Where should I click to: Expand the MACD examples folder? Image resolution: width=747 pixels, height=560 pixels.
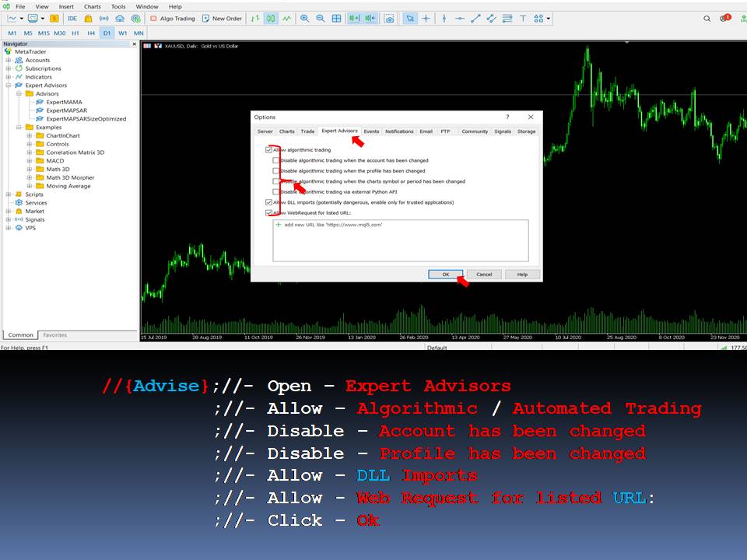[30, 161]
